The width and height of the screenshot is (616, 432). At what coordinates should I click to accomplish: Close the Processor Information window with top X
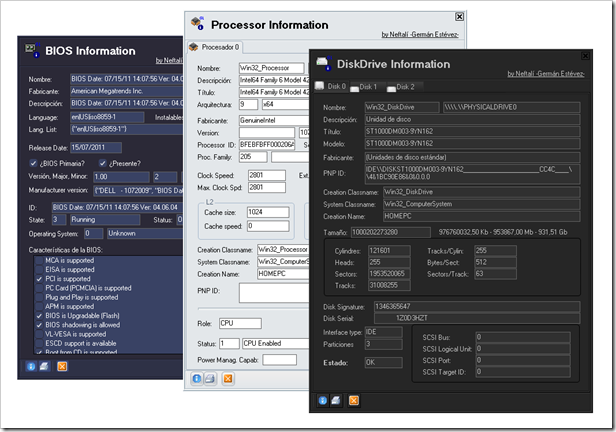coord(459,16)
